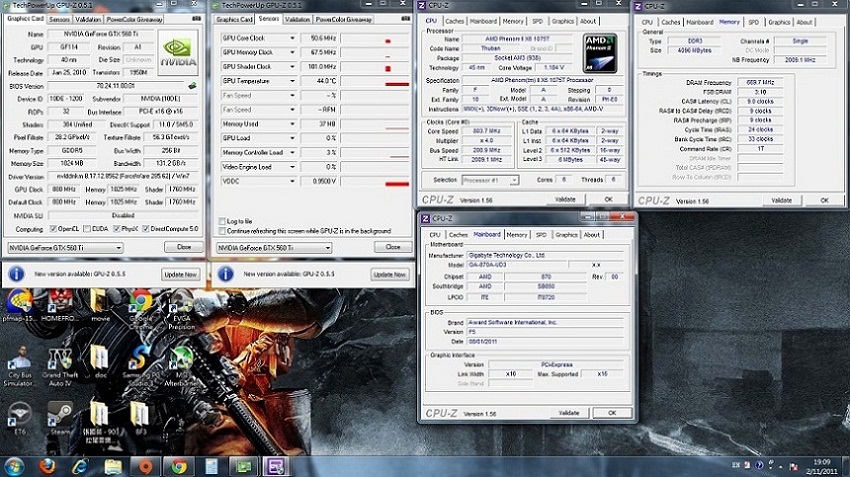The height and width of the screenshot is (477, 850).
Task: Open the Steam desktop shortcut
Action: click(60, 418)
